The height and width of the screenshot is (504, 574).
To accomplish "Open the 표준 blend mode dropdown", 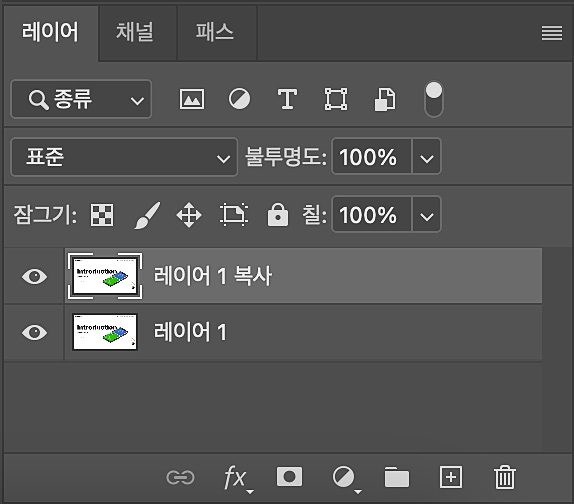I will [124, 157].
